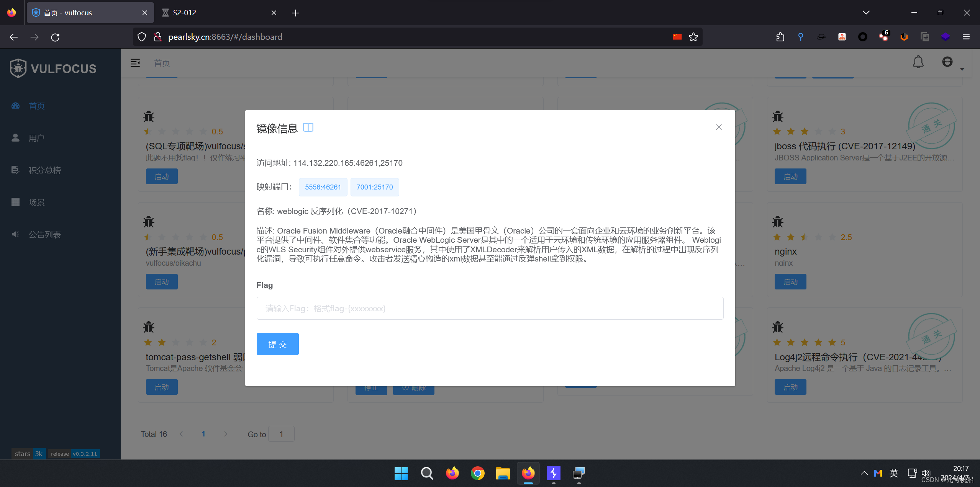Click the China flag icon in address bar

(677, 37)
